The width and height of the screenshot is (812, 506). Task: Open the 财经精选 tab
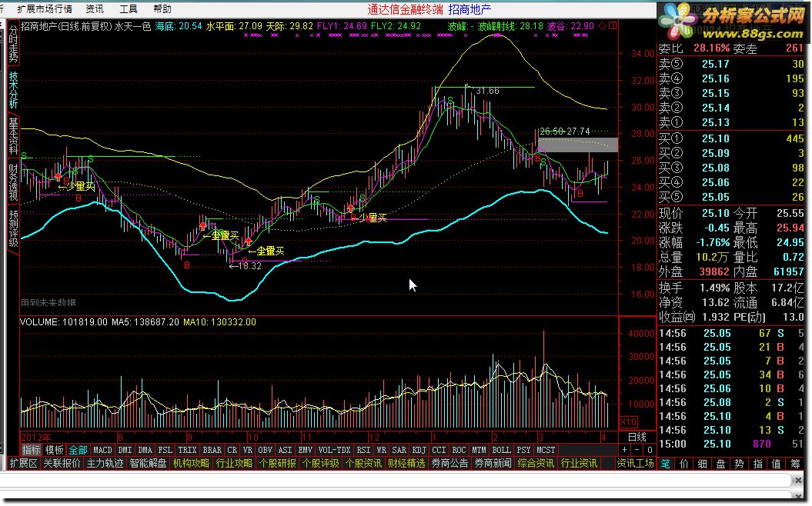(x=406, y=464)
